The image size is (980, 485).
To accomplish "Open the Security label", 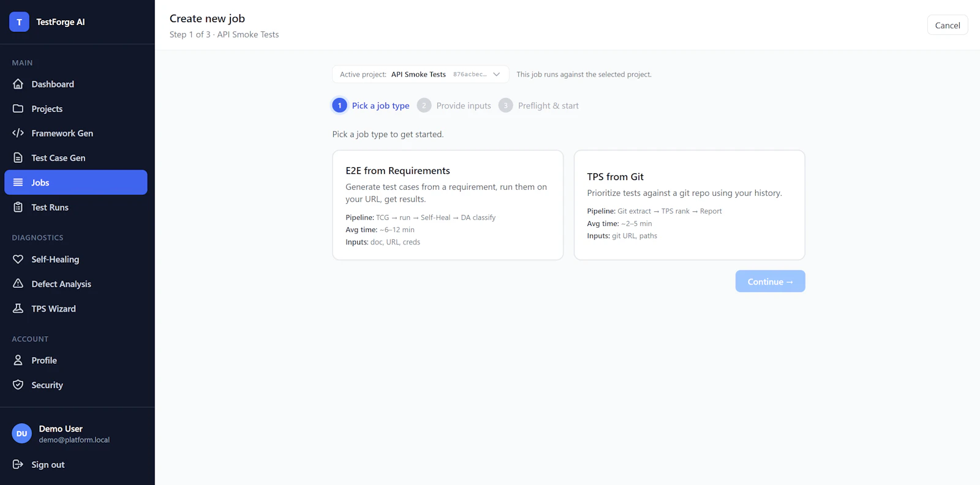I will tap(47, 385).
